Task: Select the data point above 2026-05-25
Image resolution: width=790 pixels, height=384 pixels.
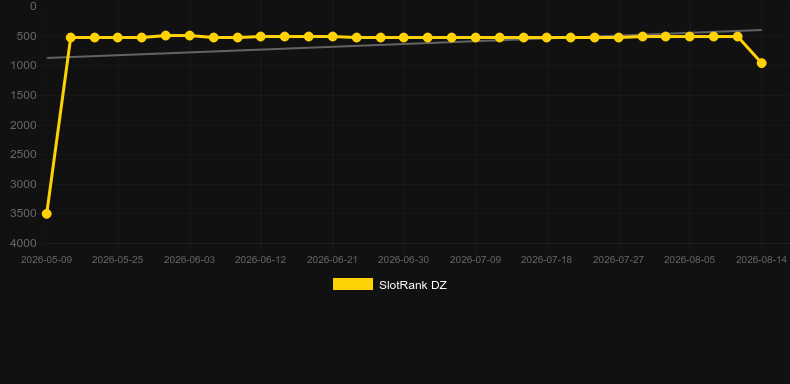Action: (117, 37)
